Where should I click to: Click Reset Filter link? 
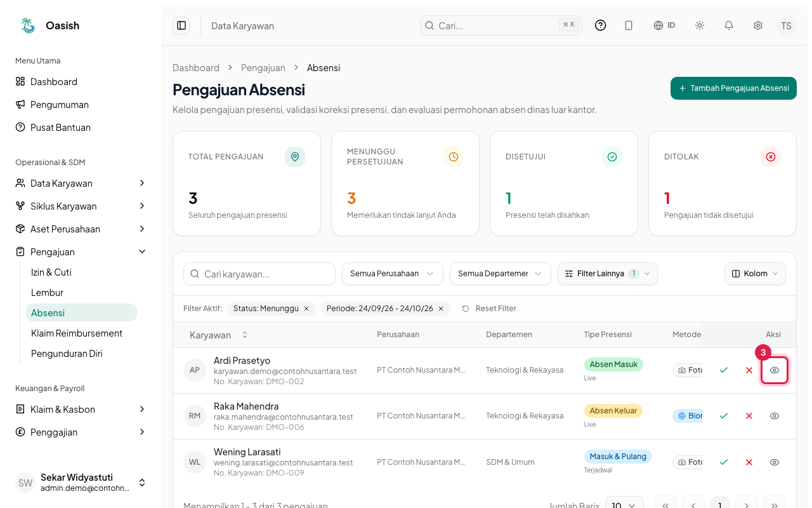pos(489,309)
